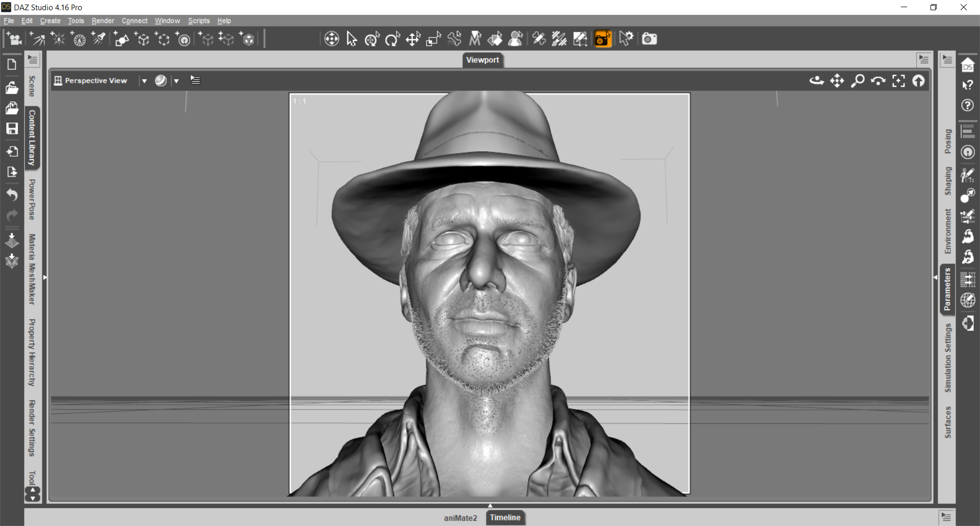Select the Region Navigator figure tool
This screenshot has width=980, height=526.
(x=516, y=39)
